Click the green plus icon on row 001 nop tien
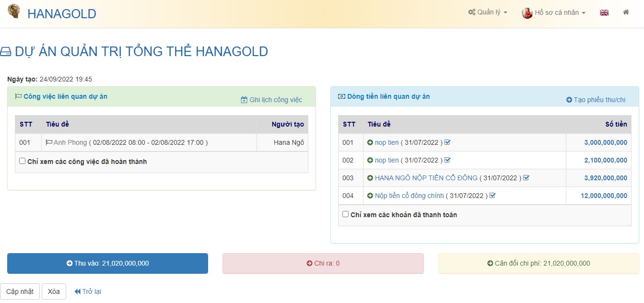Image resolution: width=644 pixels, height=303 pixels. click(x=370, y=142)
